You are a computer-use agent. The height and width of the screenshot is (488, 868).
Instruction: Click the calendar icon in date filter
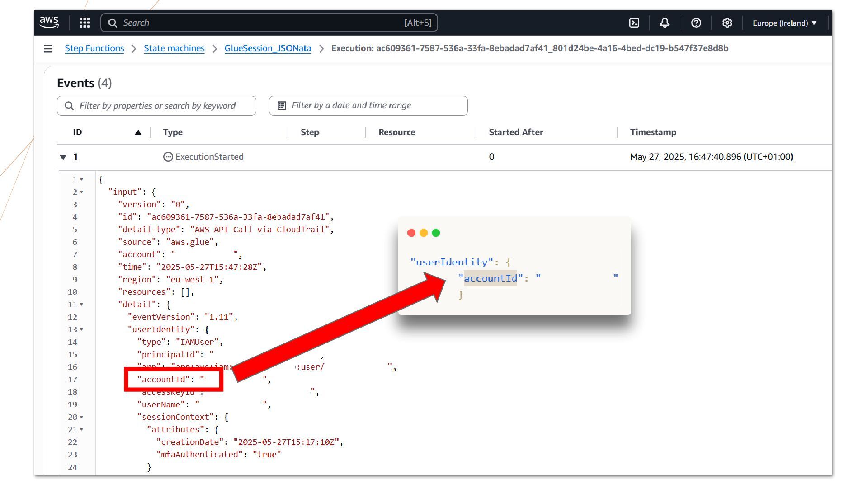[282, 106]
